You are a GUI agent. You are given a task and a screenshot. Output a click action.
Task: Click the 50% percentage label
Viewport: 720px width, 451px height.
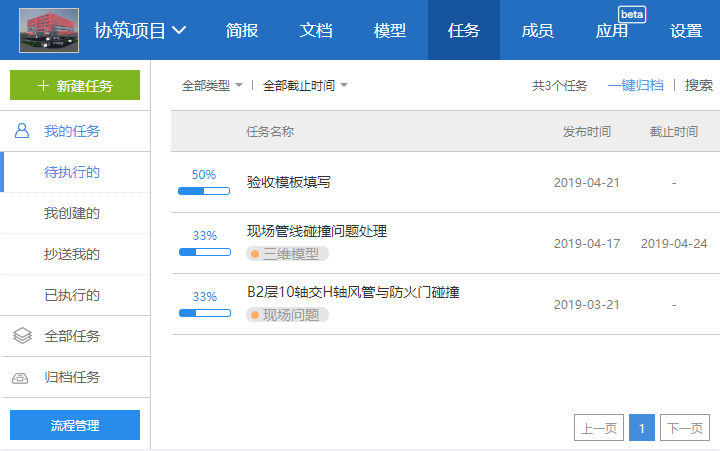click(204, 175)
